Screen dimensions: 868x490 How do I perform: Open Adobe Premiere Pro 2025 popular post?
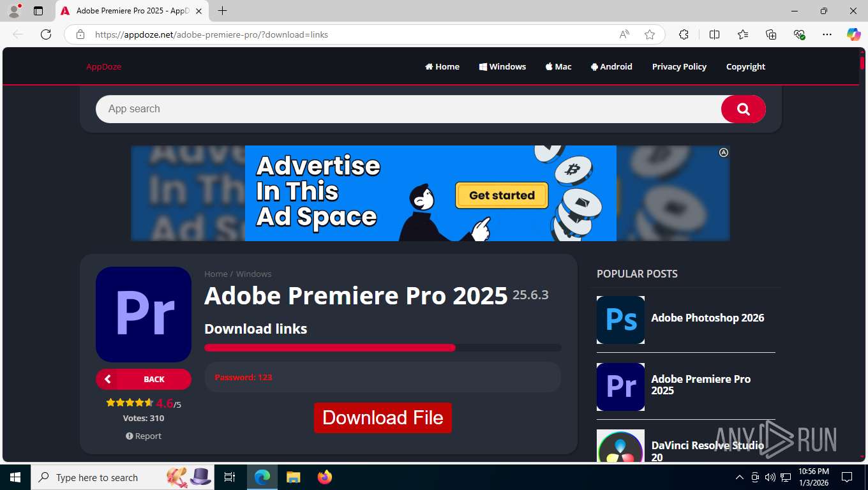pos(701,385)
